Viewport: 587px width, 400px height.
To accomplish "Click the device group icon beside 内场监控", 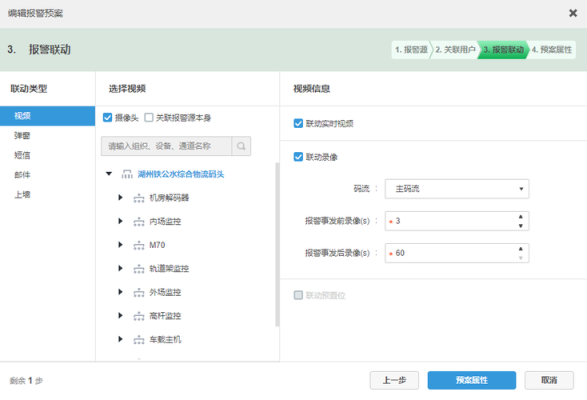I will [x=139, y=222].
